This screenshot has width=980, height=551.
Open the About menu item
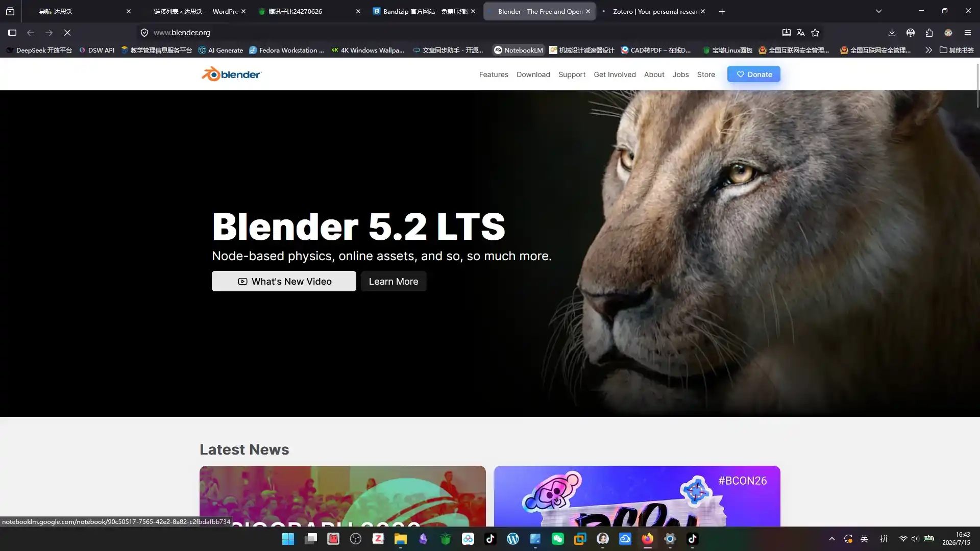(x=654, y=74)
